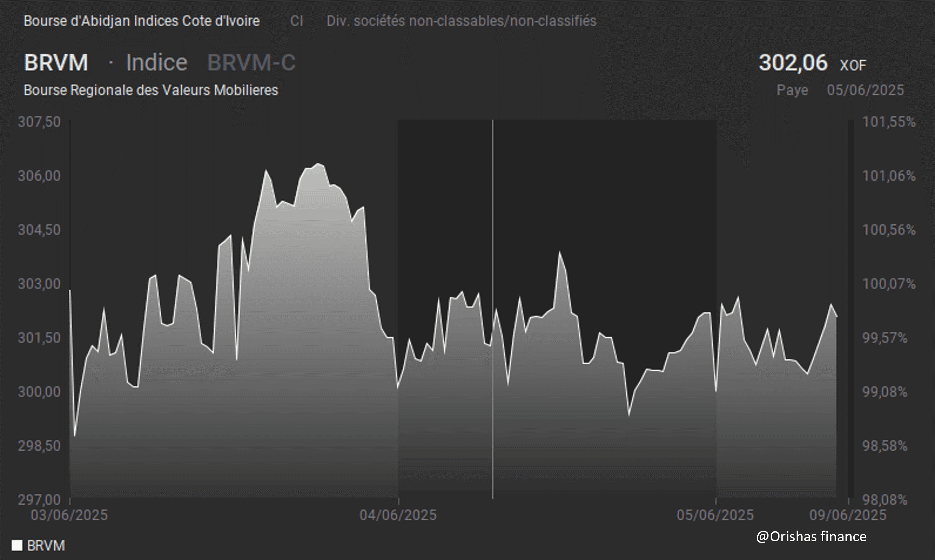
Task: Click the 100,56% right axis value
Action: coord(889,230)
